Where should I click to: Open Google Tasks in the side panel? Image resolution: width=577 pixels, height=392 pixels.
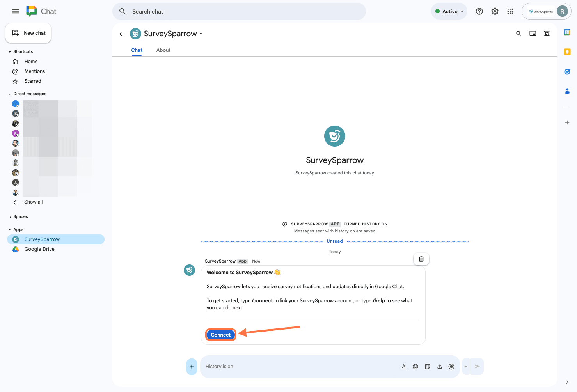point(567,71)
